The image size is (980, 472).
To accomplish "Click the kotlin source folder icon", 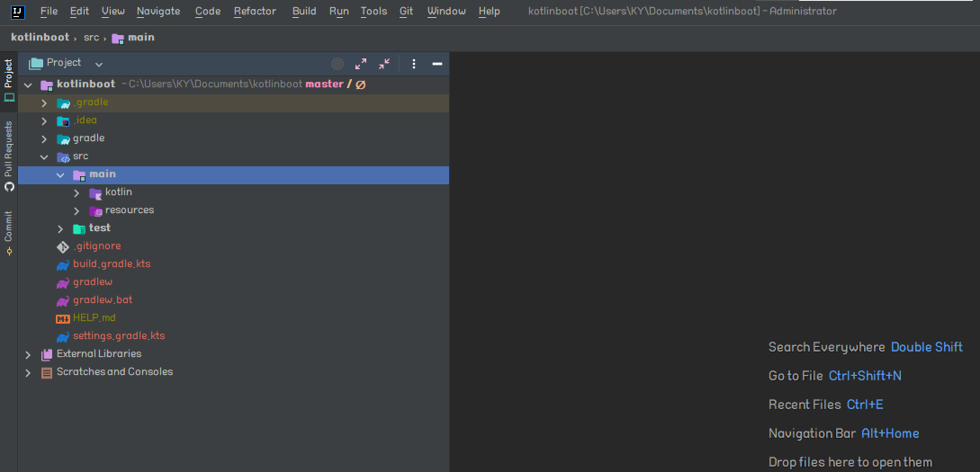I will tap(95, 193).
